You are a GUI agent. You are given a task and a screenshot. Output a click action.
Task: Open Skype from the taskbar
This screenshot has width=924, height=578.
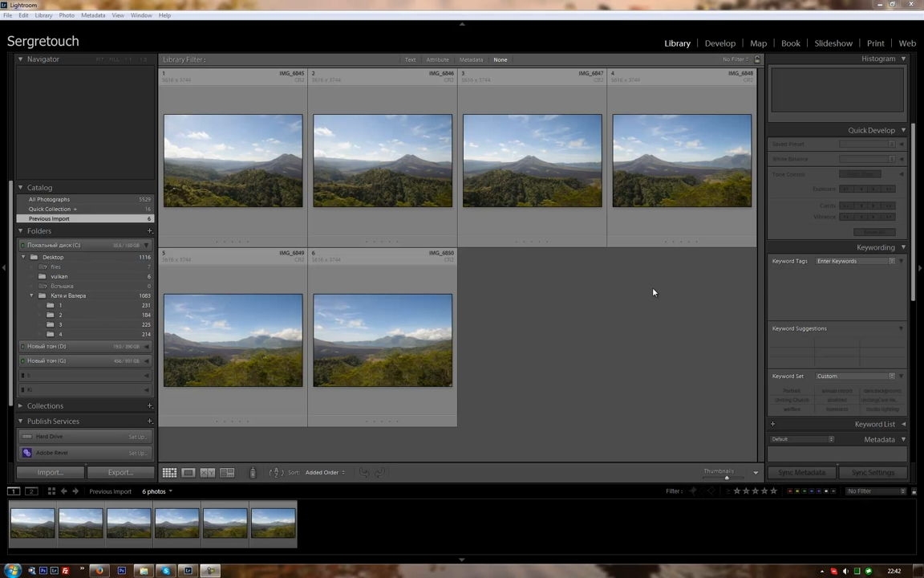coord(166,570)
